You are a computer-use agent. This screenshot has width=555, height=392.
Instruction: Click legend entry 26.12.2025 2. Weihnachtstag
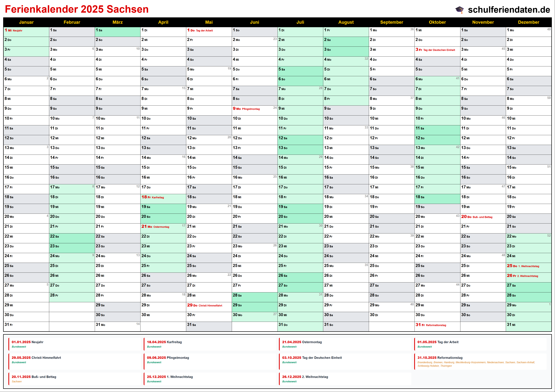(x=305, y=377)
